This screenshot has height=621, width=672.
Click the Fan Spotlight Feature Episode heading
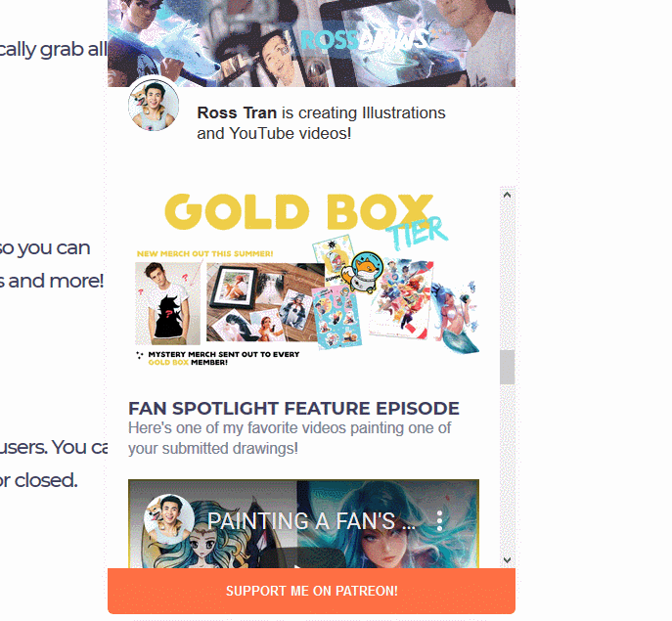[x=294, y=409]
